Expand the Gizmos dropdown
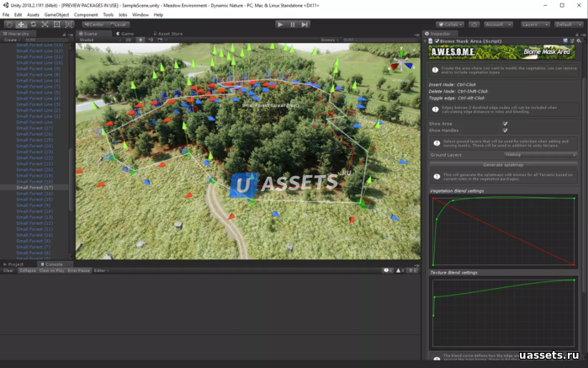This screenshot has width=588, height=368. point(329,40)
